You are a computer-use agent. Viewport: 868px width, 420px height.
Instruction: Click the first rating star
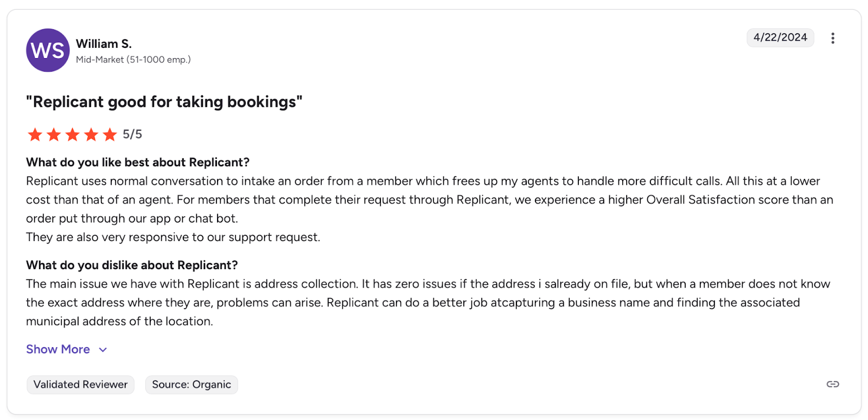pos(35,135)
